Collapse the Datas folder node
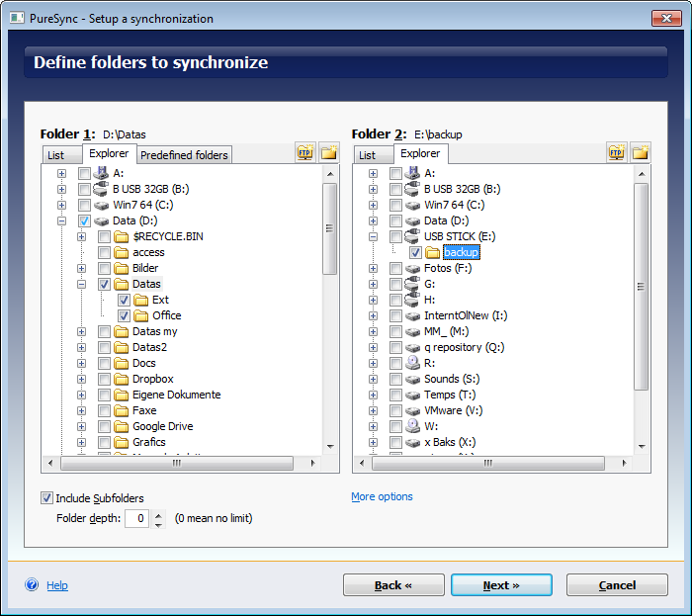Viewport: 692px width, 616px height. click(x=82, y=284)
